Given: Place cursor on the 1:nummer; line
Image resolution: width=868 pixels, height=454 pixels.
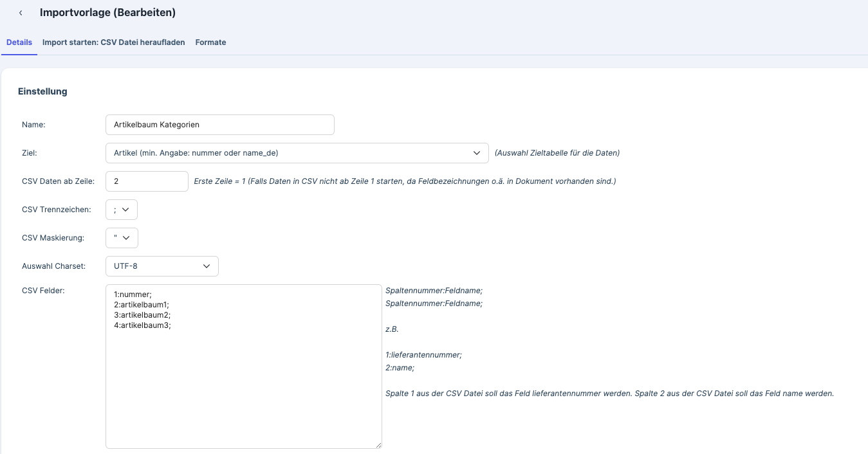Looking at the screenshot, I should [133, 295].
